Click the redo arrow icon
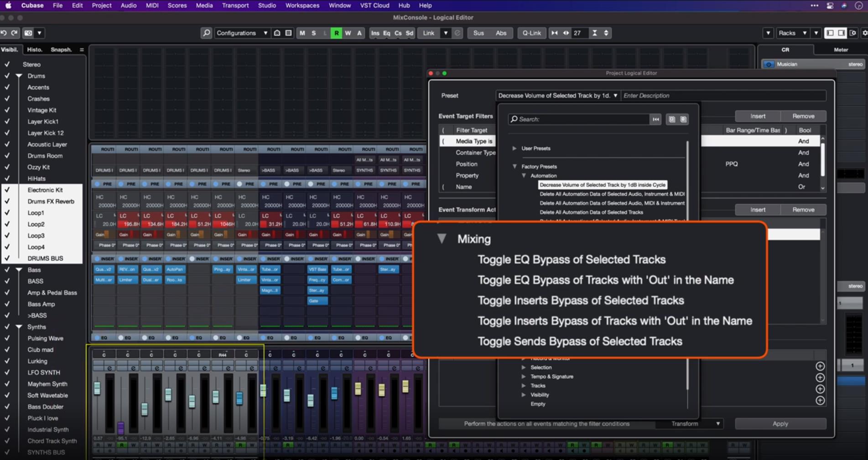 tap(14, 33)
